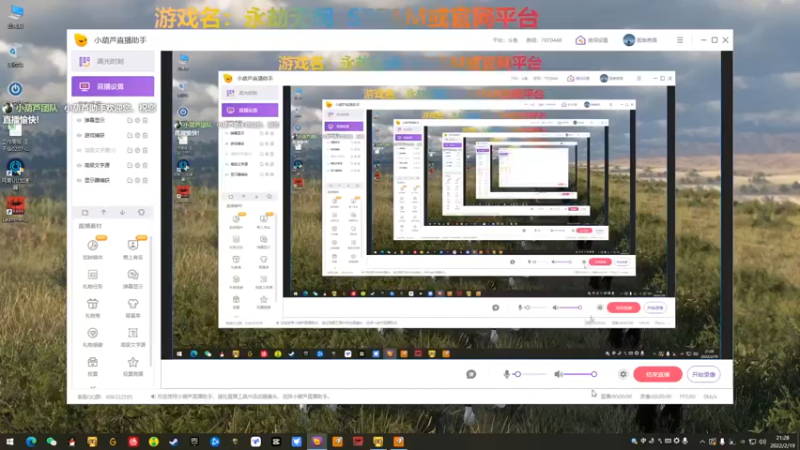Viewport: 800px width, 450px height.
Task: Select the 直播设置 purple tab
Action: pos(113,87)
